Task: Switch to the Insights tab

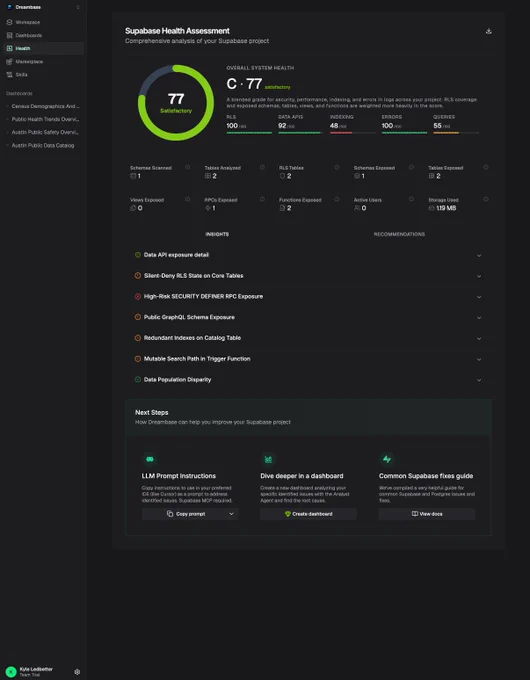Action: (x=217, y=234)
